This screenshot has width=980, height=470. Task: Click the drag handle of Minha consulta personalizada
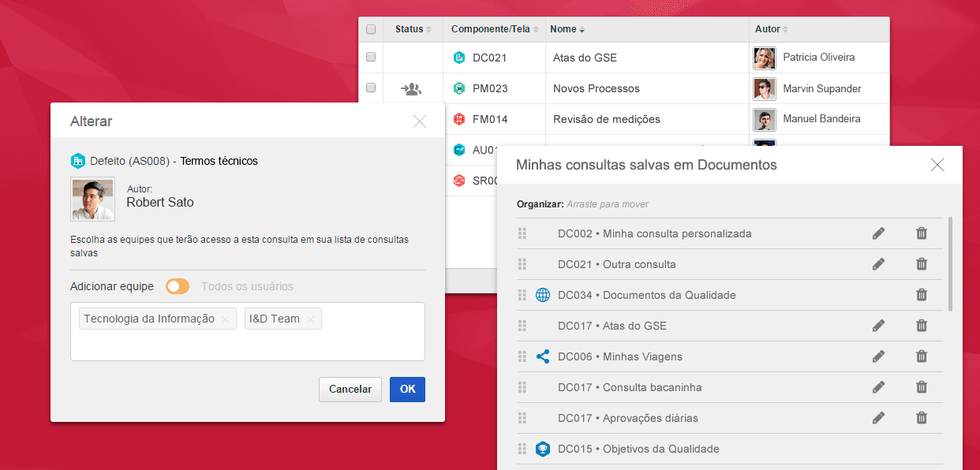click(x=522, y=233)
